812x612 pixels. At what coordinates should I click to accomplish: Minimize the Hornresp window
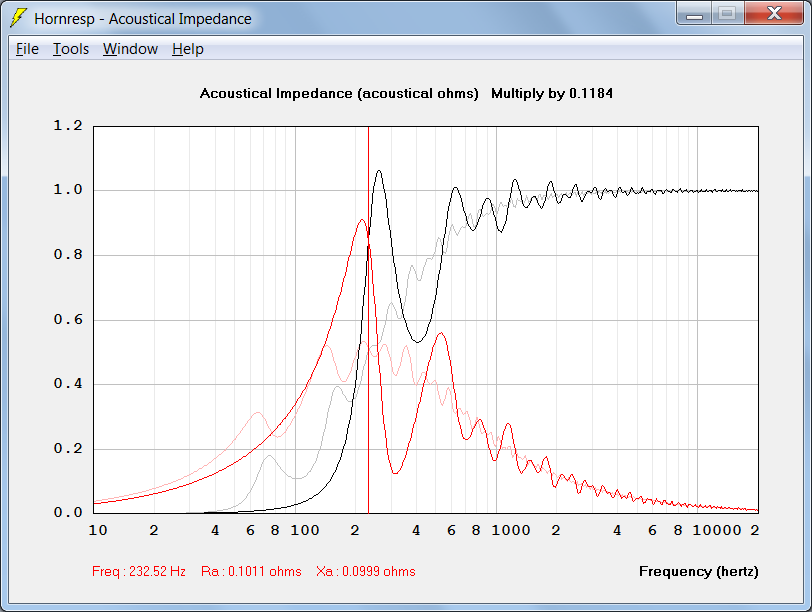pyautogui.click(x=694, y=14)
